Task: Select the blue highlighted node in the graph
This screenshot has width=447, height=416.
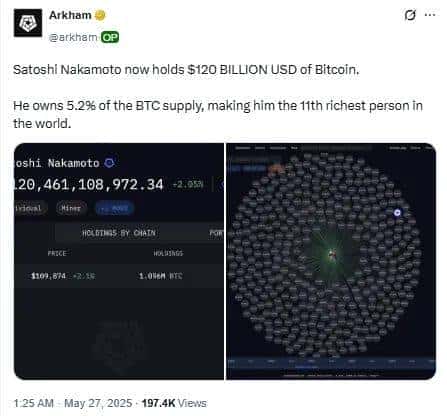Action: click(x=397, y=212)
